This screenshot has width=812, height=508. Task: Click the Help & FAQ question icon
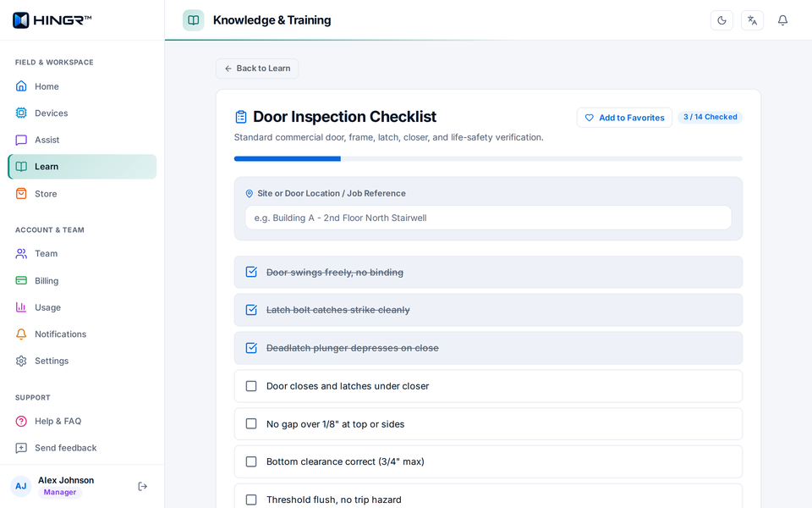21,421
